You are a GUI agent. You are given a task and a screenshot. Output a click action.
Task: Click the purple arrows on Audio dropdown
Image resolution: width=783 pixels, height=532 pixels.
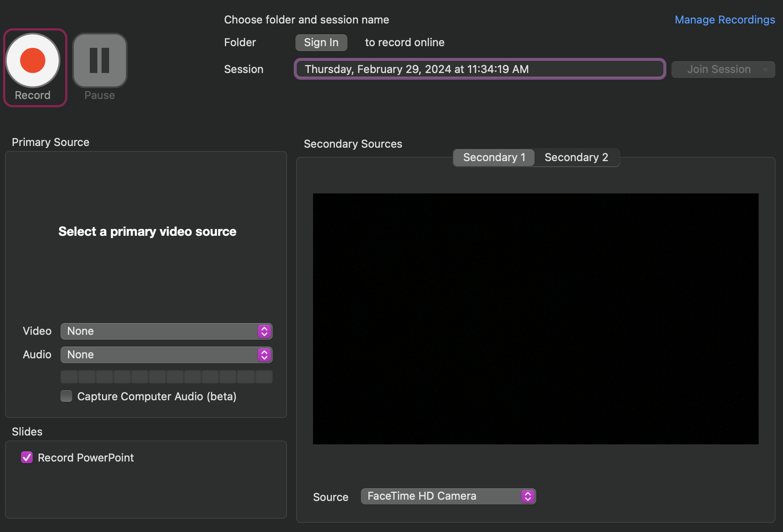click(x=264, y=355)
